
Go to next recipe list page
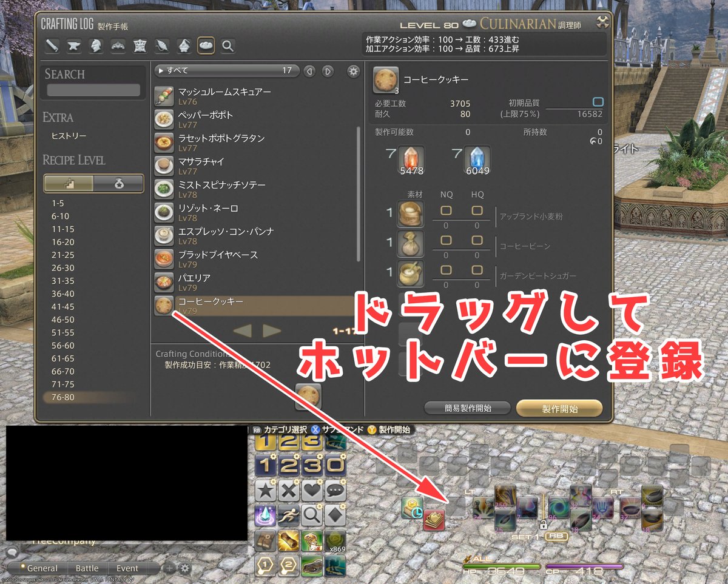(272, 331)
